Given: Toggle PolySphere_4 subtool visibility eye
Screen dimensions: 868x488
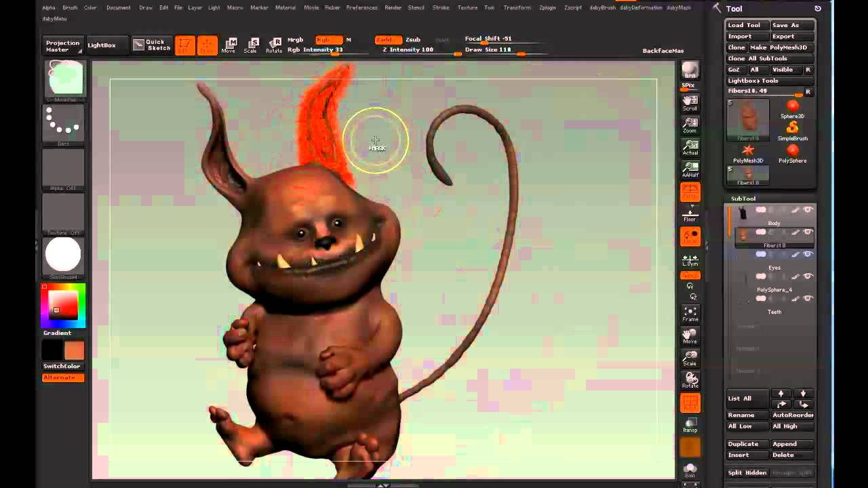Looking at the screenshot, I should [x=808, y=277].
